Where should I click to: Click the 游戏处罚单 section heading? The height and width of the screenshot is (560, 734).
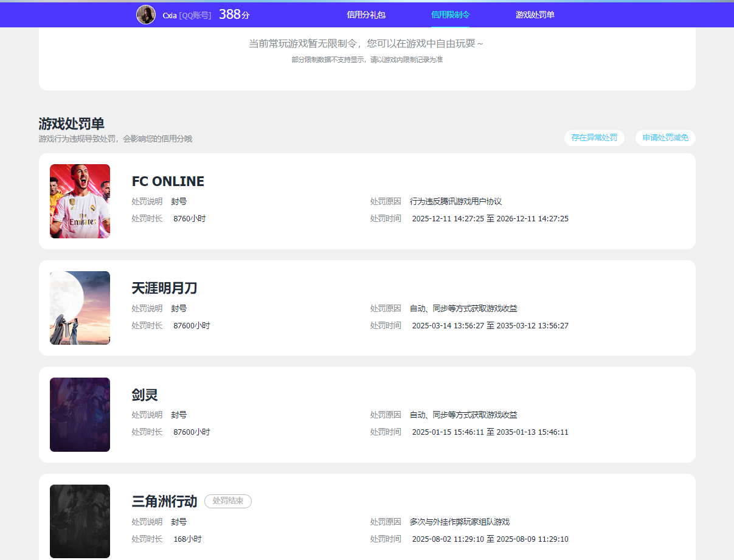click(x=72, y=124)
